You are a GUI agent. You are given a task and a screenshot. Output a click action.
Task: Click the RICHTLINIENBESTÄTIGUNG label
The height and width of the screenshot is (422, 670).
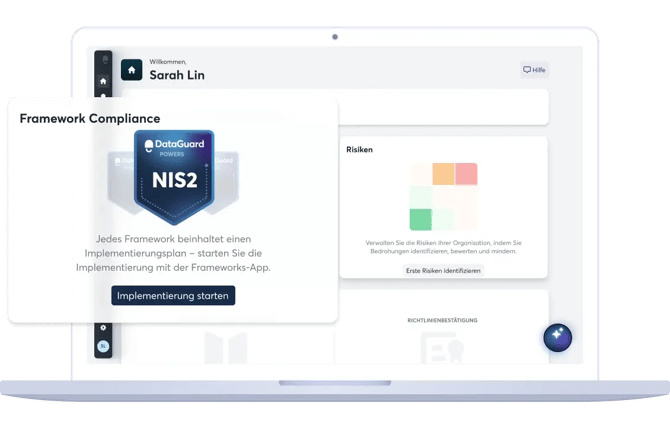click(x=442, y=320)
